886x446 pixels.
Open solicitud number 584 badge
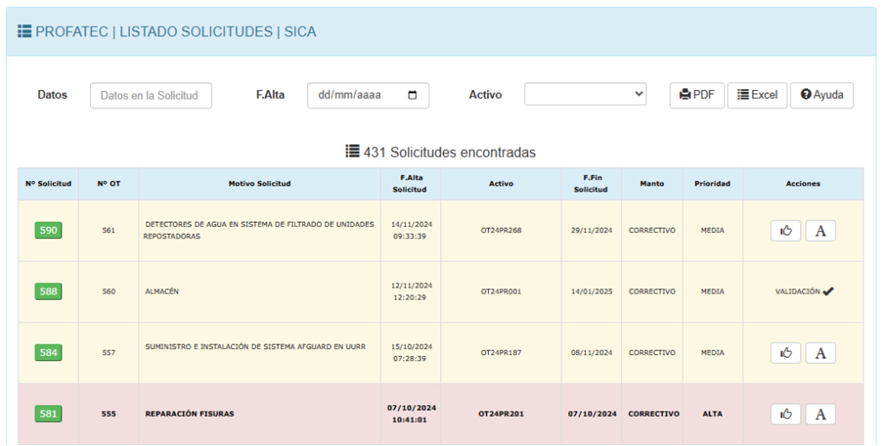point(48,353)
